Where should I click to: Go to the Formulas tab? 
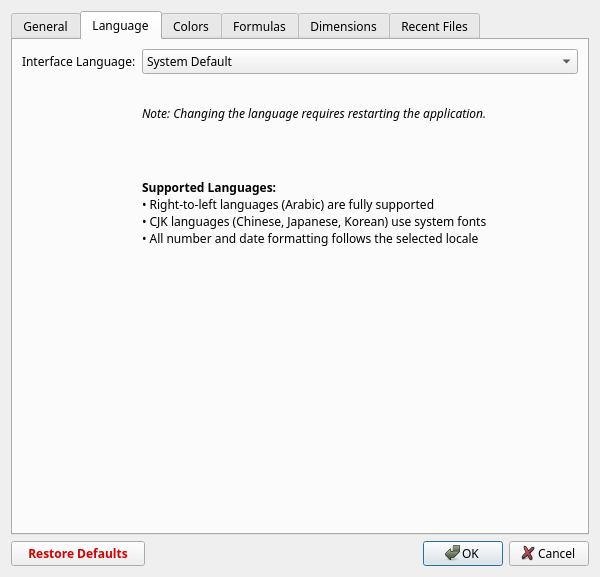259,26
